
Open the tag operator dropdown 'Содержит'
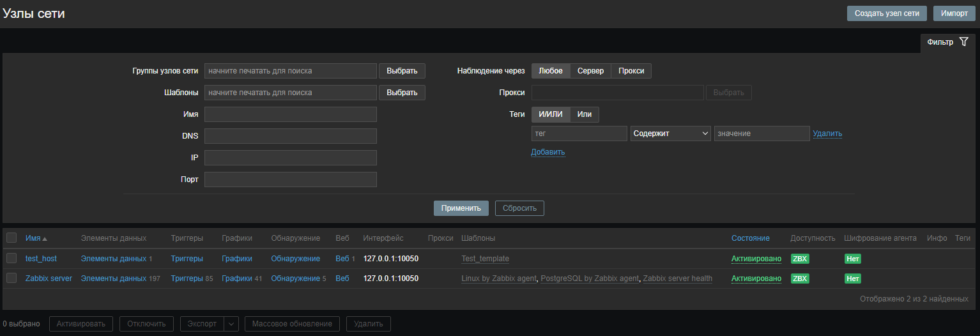[x=670, y=134]
